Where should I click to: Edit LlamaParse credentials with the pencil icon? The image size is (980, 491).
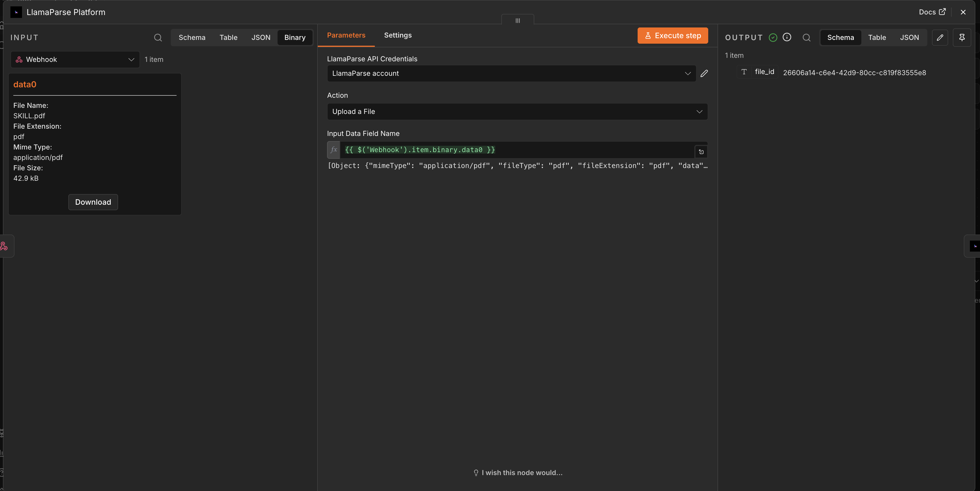704,73
